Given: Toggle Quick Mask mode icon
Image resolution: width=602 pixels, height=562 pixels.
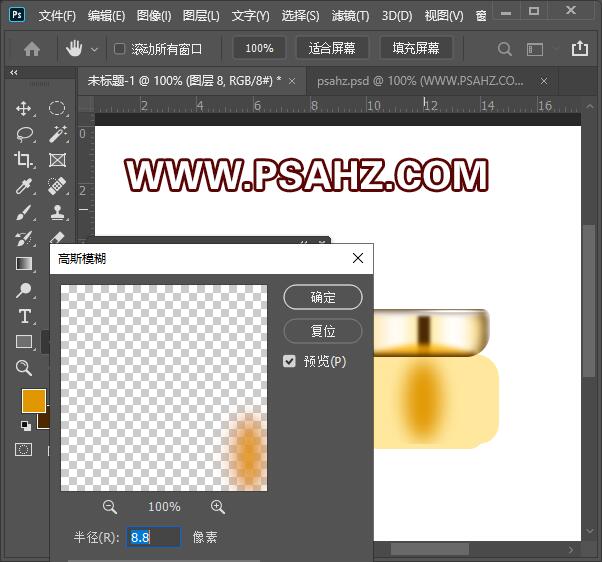Looking at the screenshot, I should pyautogui.click(x=23, y=449).
